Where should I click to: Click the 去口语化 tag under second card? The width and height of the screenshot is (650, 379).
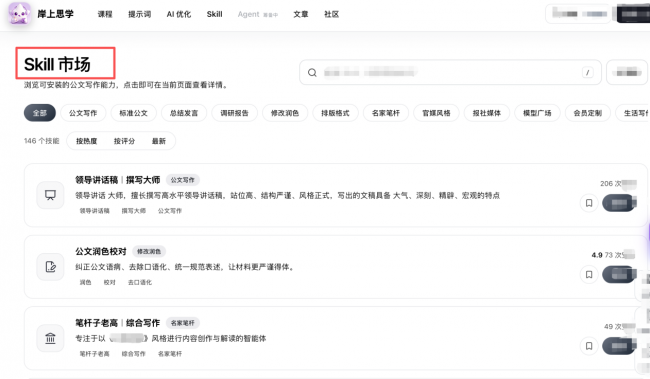[x=140, y=282]
